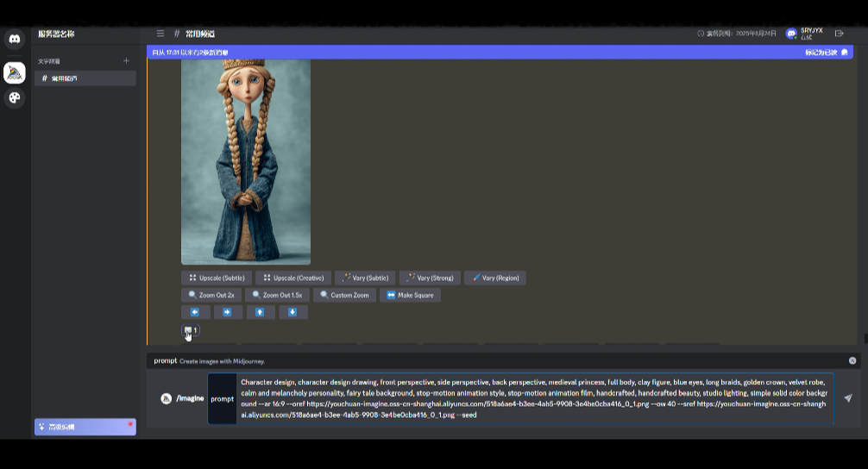This screenshot has height=469, width=868.
Task: Send the prompt with paper plane icon
Action: click(x=847, y=398)
